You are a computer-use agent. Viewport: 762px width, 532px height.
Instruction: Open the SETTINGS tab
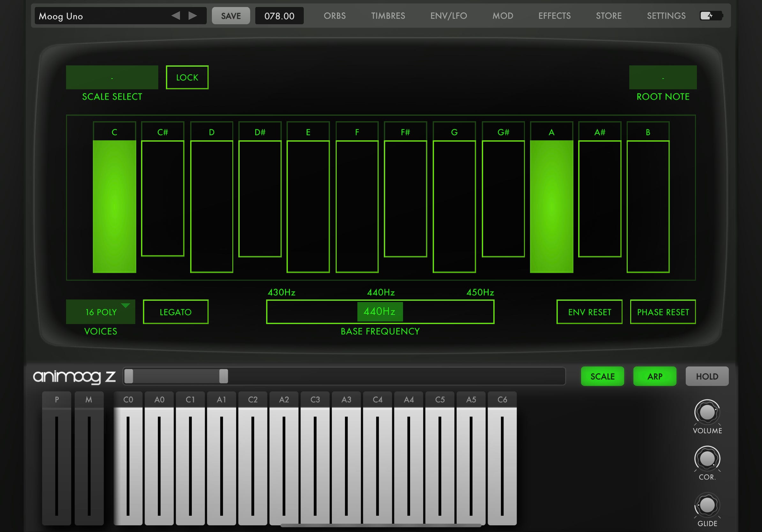click(x=666, y=16)
